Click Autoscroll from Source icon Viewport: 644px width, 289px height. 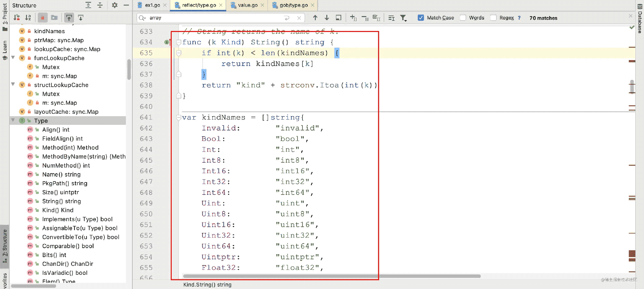[81, 18]
